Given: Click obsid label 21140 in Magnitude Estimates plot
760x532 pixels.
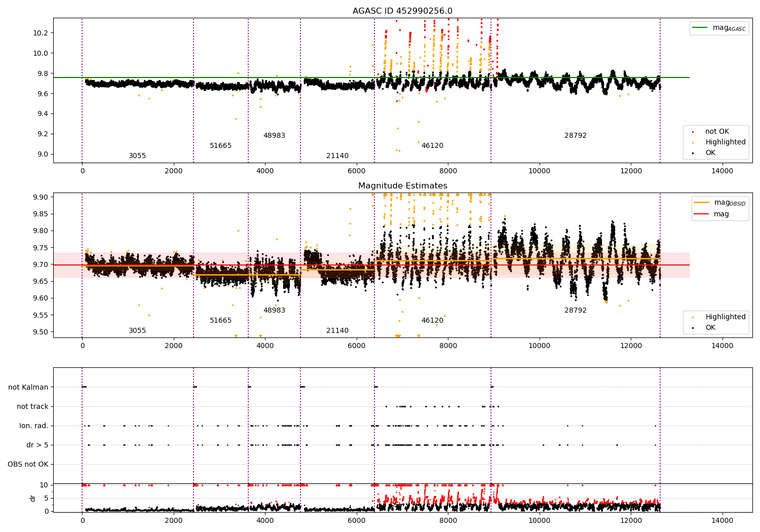Looking at the screenshot, I should 337,331.
